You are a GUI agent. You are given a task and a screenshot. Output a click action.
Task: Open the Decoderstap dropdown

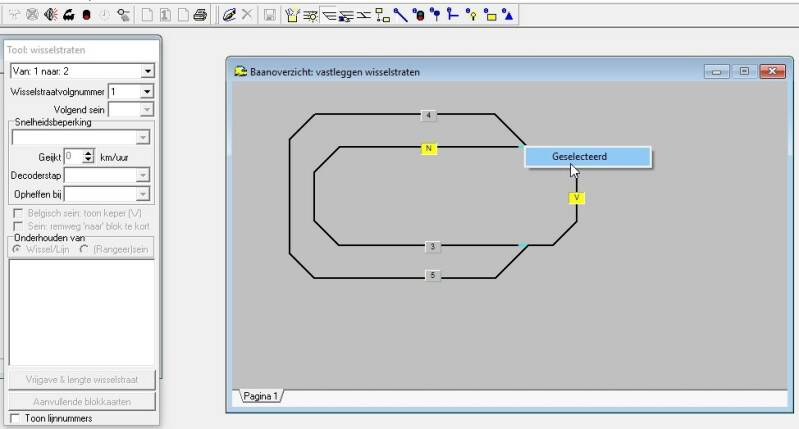pos(143,175)
